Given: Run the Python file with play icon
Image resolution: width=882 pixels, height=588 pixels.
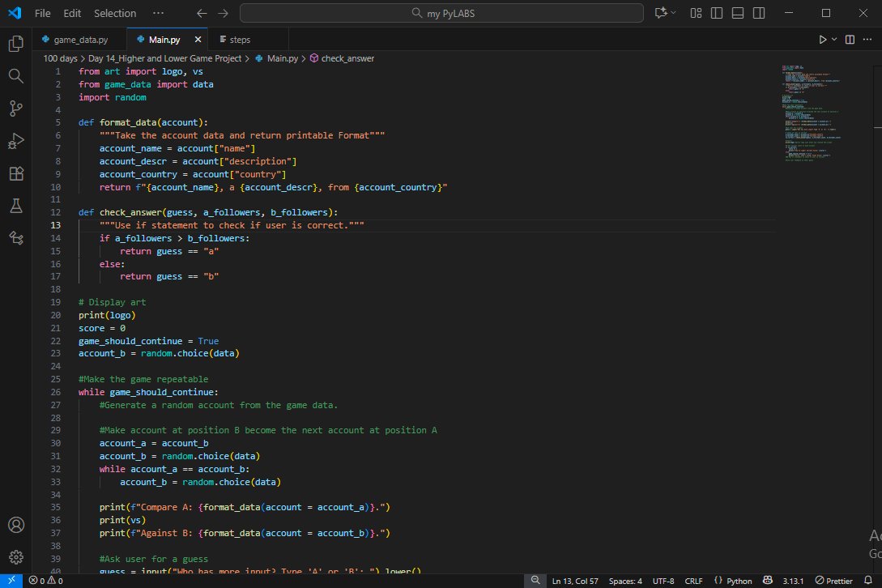Looking at the screenshot, I should 822,40.
